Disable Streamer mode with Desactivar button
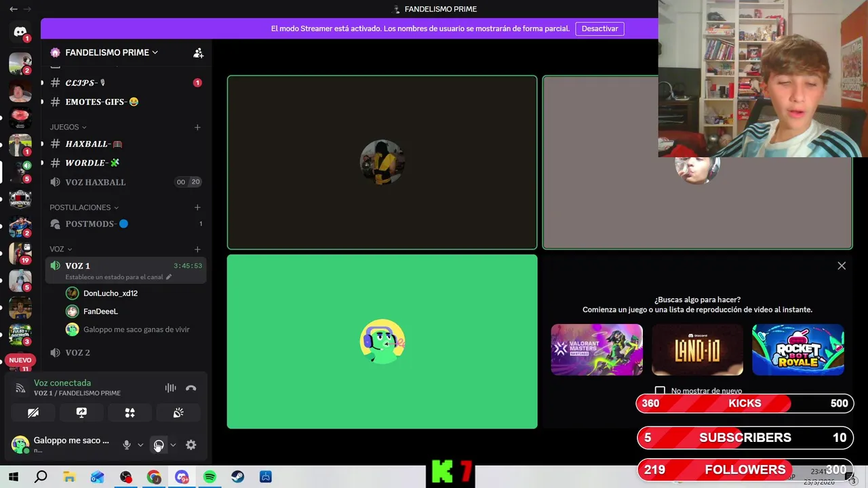868x488 pixels. coord(599,28)
